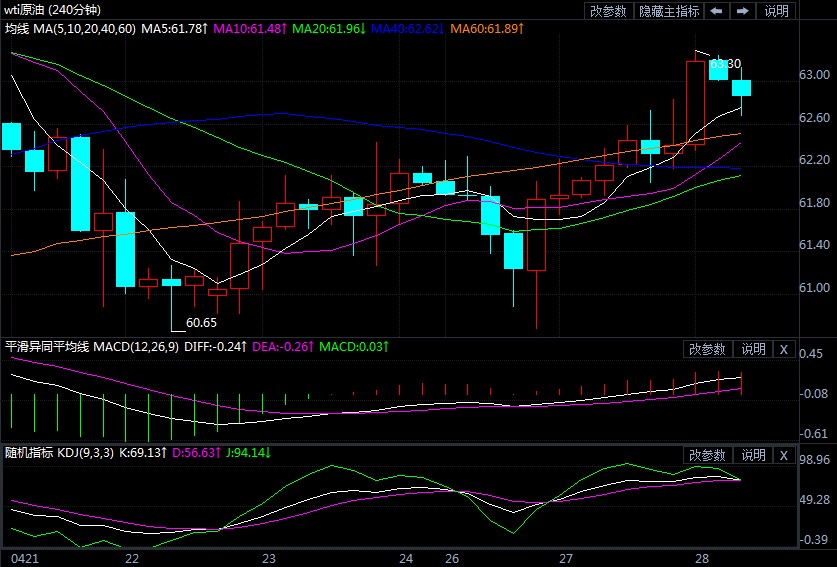Show the KDJ 说明 description
The height and width of the screenshot is (567, 837).
(752, 455)
